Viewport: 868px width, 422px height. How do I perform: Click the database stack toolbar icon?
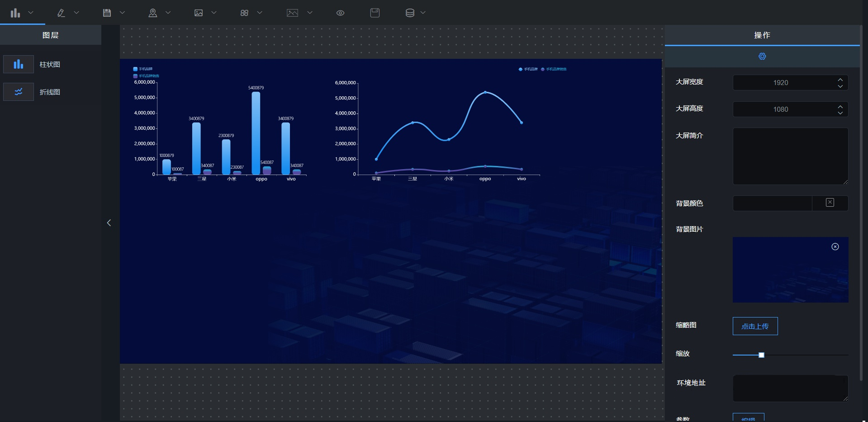pyautogui.click(x=410, y=13)
